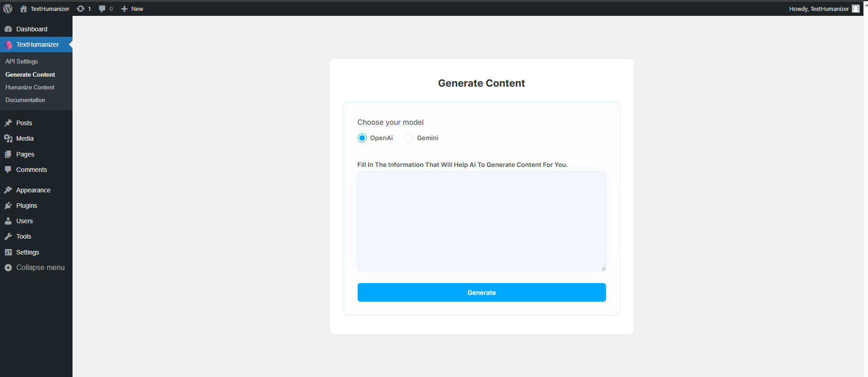Open the New item dropdown in admin bar
The width and height of the screenshot is (868, 377).
coord(132,8)
